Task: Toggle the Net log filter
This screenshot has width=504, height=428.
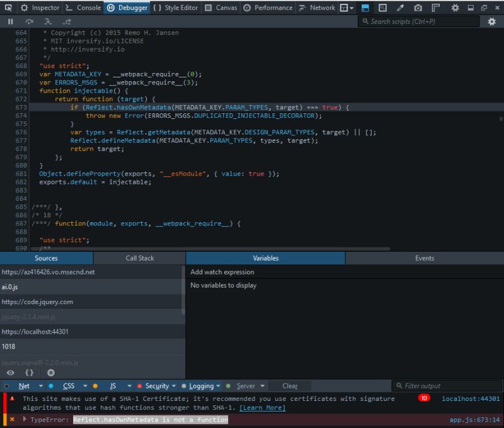Action: (25, 386)
